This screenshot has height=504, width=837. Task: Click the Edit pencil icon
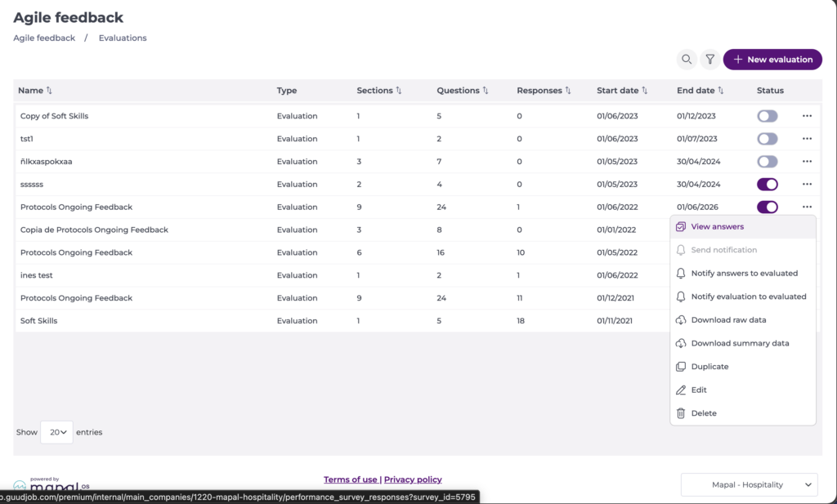click(681, 390)
